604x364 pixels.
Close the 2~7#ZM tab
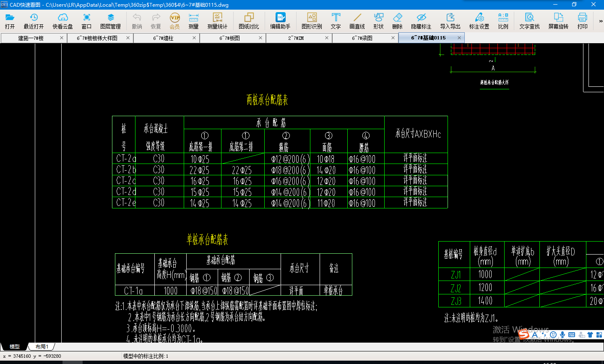click(x=327, y=38)
